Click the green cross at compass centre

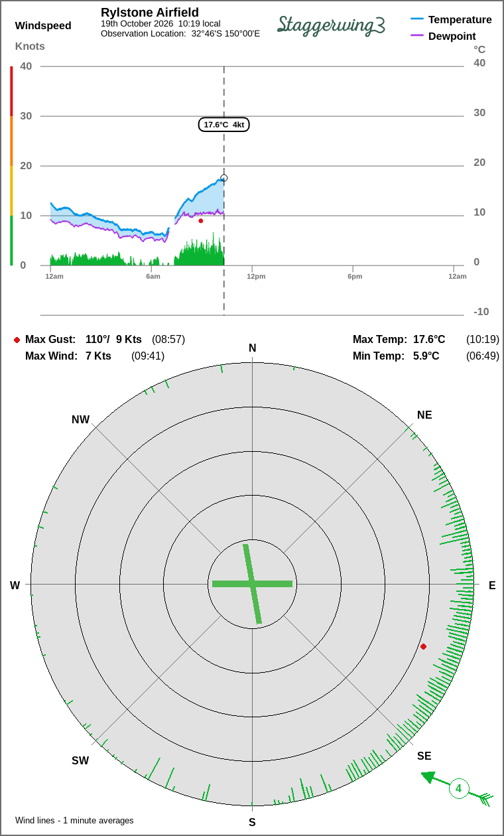coord(252,584)
